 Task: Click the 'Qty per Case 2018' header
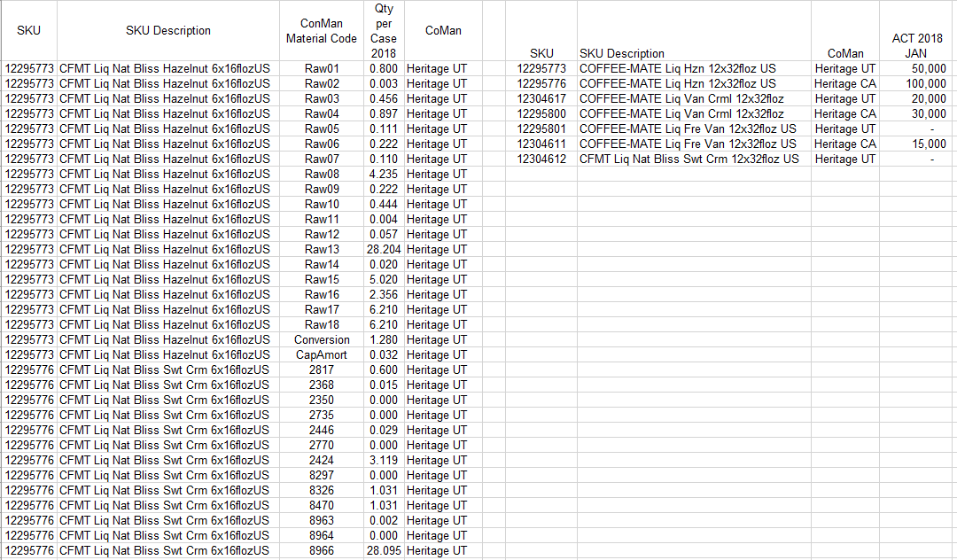(x=384, y=30)
